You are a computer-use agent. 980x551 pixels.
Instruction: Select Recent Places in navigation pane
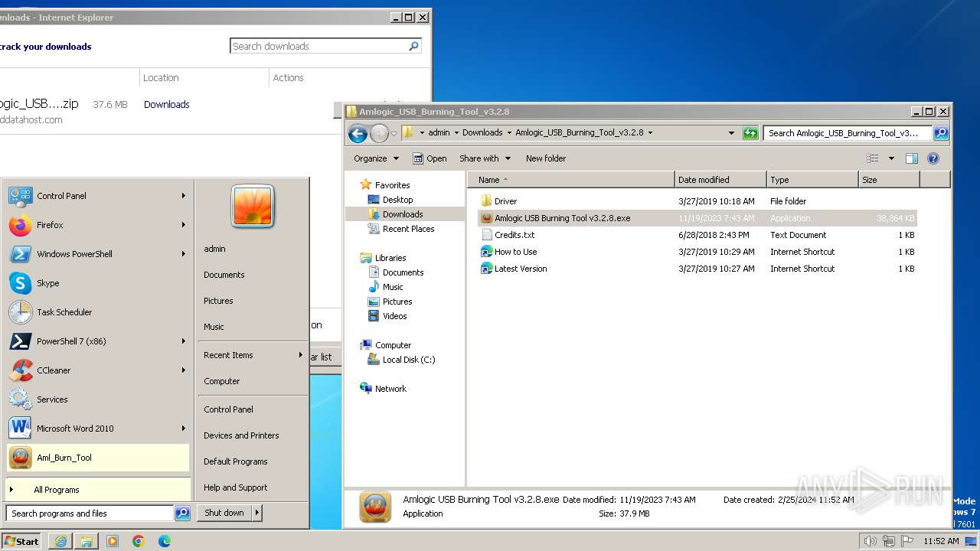click(408, 229)
